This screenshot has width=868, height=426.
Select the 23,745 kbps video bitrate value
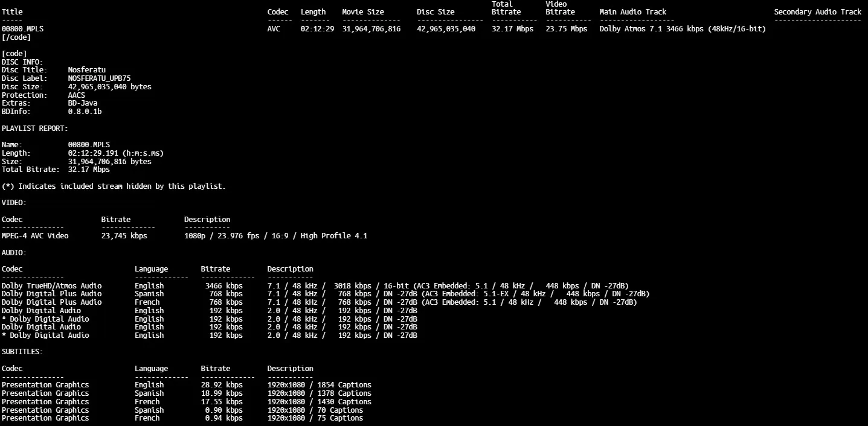click(x=124, y=236)
